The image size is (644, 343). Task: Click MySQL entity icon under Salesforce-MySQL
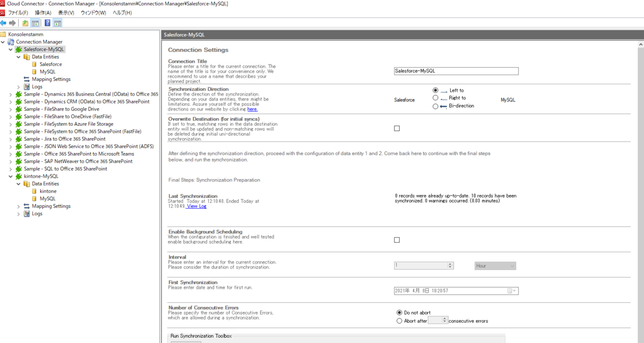35,71
